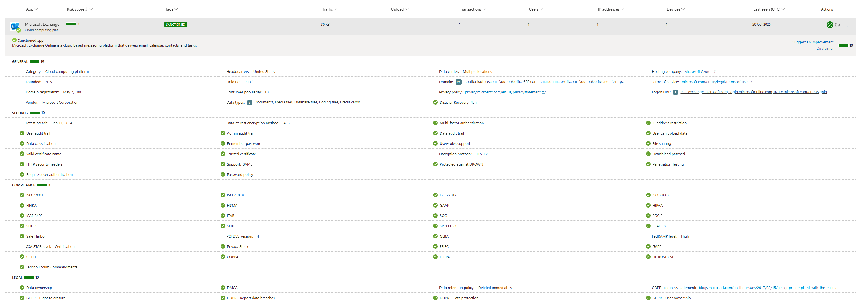This screenshot has height=305, width=868.
Task: Click the Domain count badge showing 24
Action: (x=458, y=82)
